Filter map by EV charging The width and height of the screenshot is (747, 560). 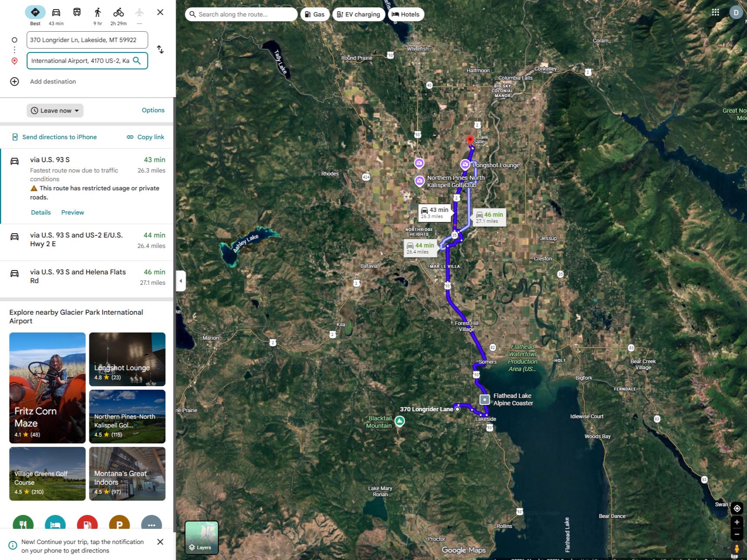(358, 14)
